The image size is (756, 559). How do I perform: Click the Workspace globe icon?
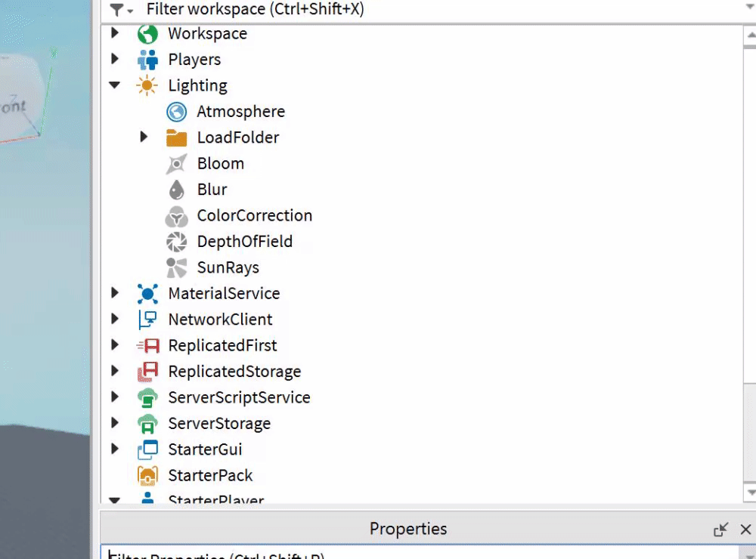tap(147, 34)
